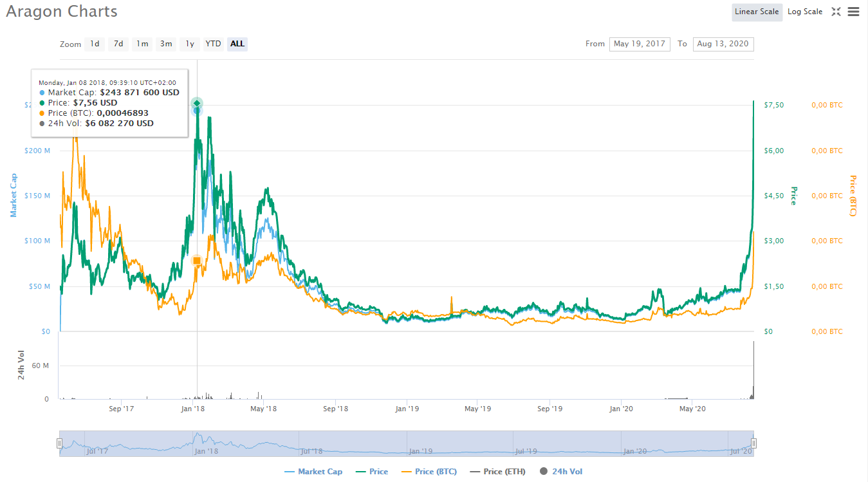868x482 pixels.
Task: Grab the left navigator range handle
Action: (x=59, y=443)
